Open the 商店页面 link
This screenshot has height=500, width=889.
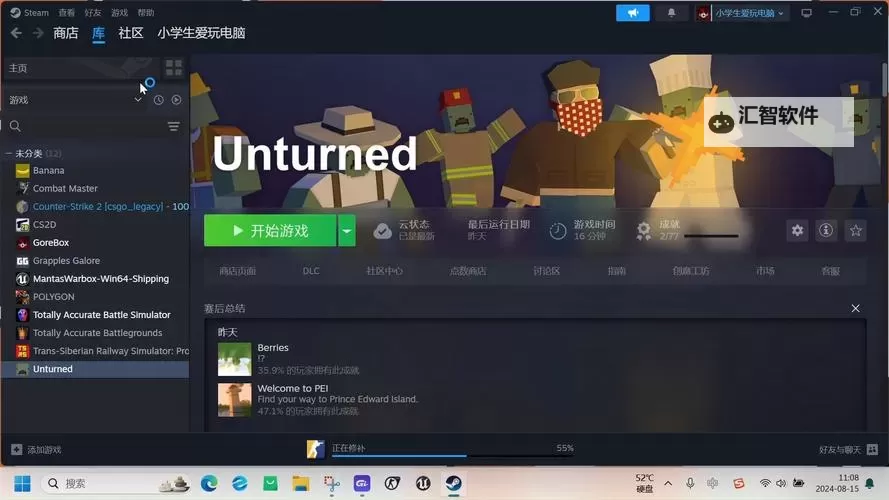coord(238,271)
